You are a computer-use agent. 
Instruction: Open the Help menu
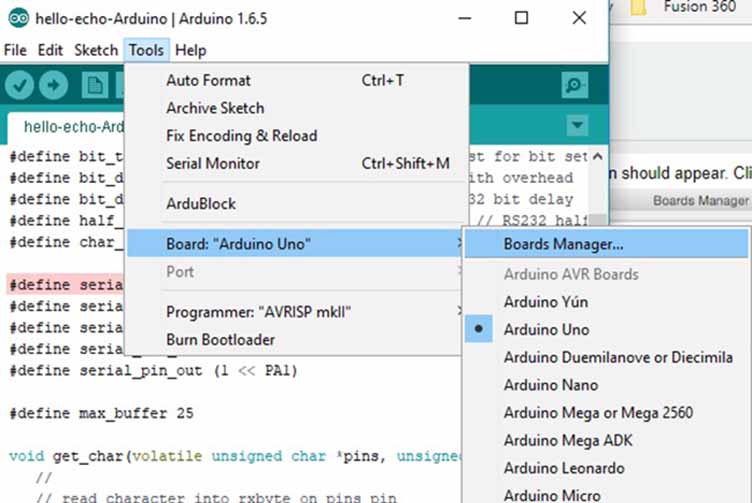[x=190, y=50]
